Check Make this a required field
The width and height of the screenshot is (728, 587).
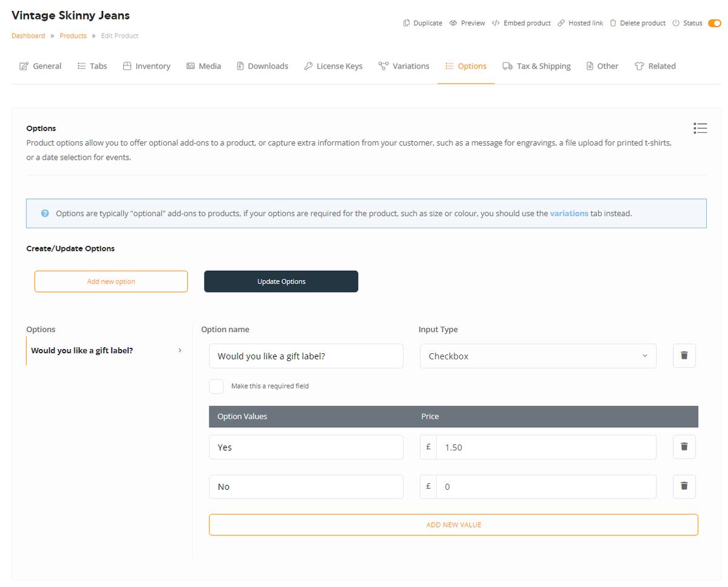tap(217, 386)
